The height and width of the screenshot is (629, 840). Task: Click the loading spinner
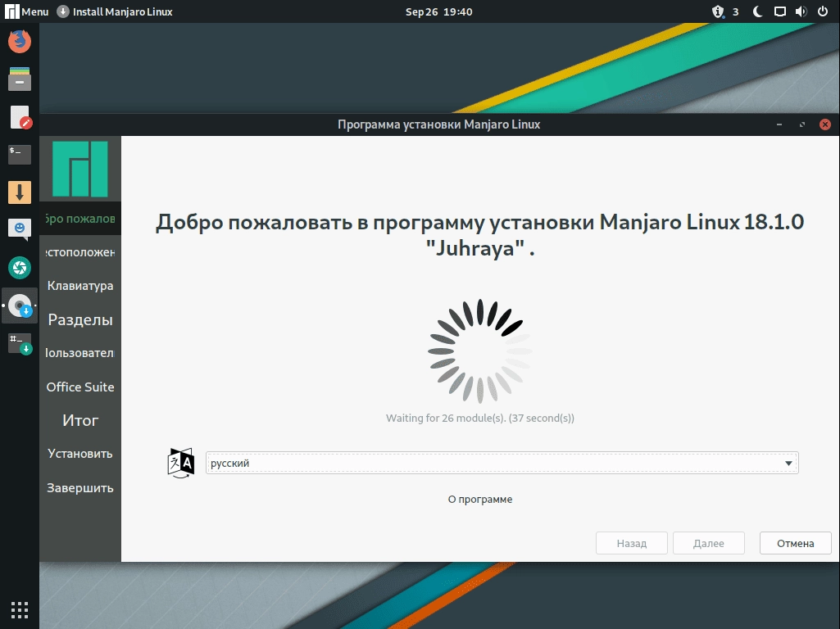[480, 351]
